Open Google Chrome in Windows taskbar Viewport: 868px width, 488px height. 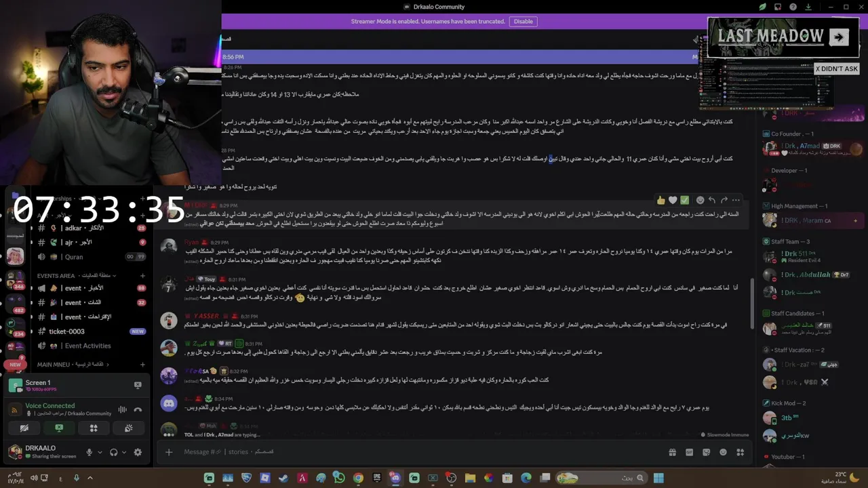click(358, 478)
